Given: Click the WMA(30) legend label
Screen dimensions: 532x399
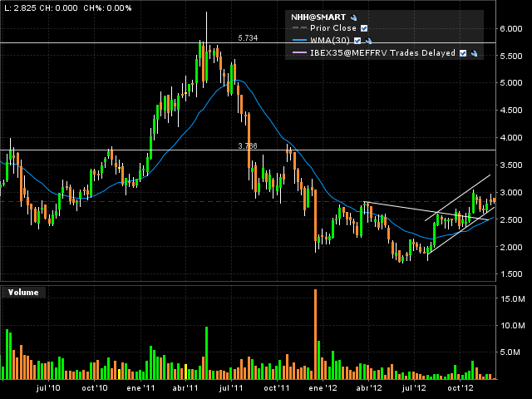Looking at the screenshot, I should [x=330, y=41].
